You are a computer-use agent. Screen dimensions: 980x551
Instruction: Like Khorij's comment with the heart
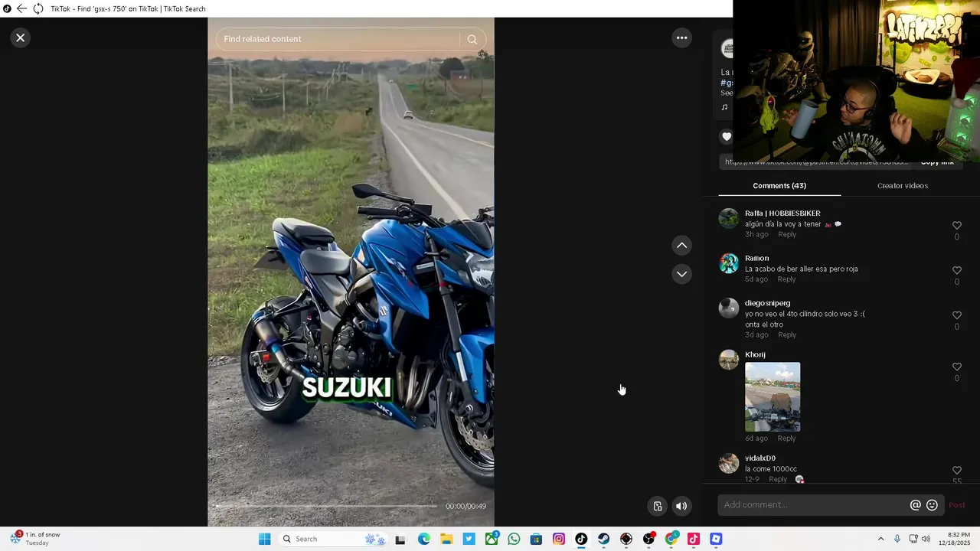click(956, 367)
